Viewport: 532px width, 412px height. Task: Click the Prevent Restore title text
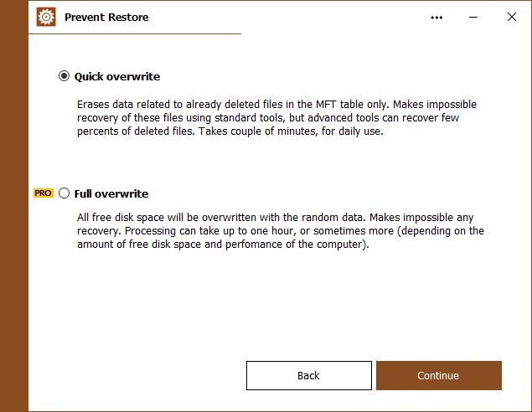point(106,18)
